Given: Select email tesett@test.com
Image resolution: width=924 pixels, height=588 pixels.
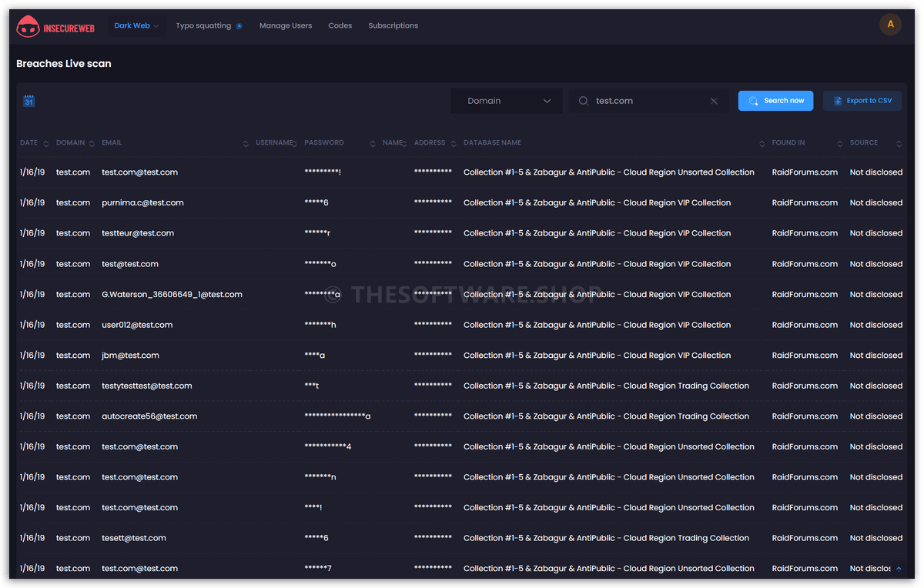Looking at the screenshot, I should point(134,538).
